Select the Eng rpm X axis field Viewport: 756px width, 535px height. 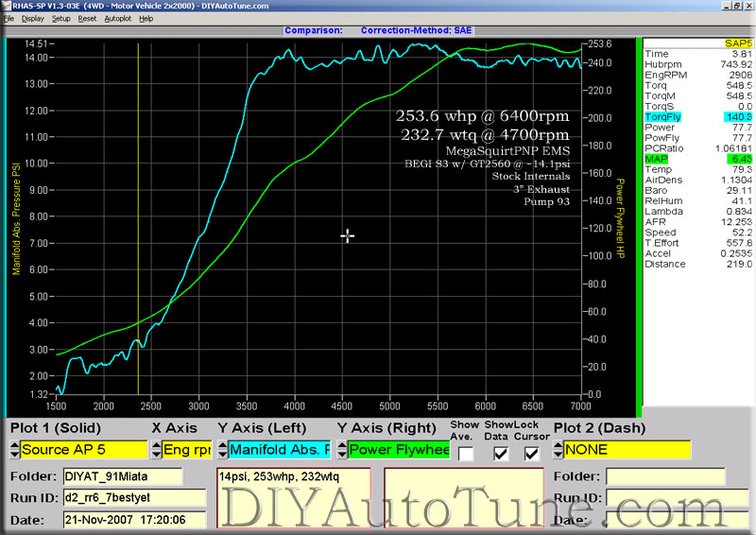tap(187, 450)
